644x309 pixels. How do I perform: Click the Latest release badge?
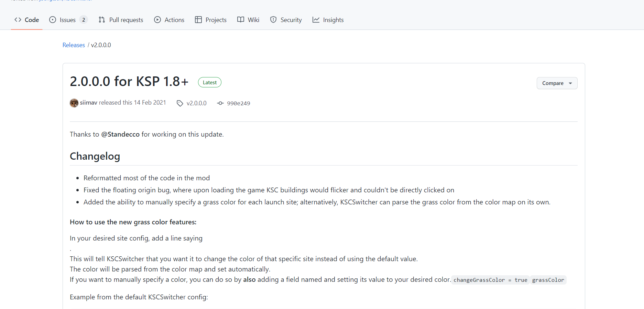tap(209, 83)
